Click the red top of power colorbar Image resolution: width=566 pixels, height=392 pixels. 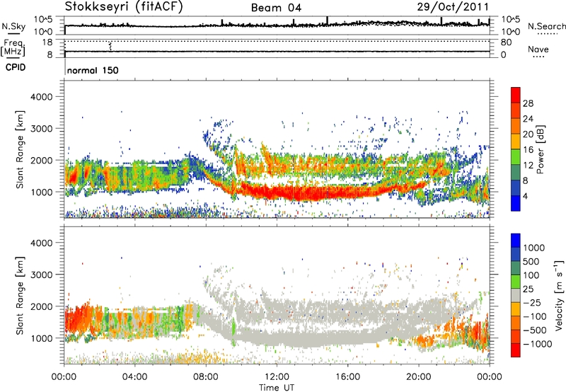coord(516,95)
